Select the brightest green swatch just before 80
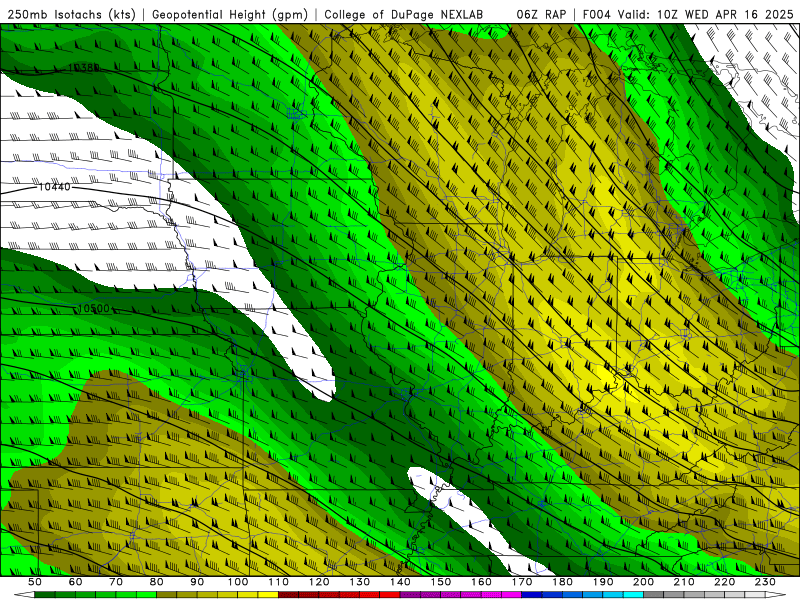Image resolution: width=800 pixels, height=600 pixels. pyautogui.click(x=146, y=594)
